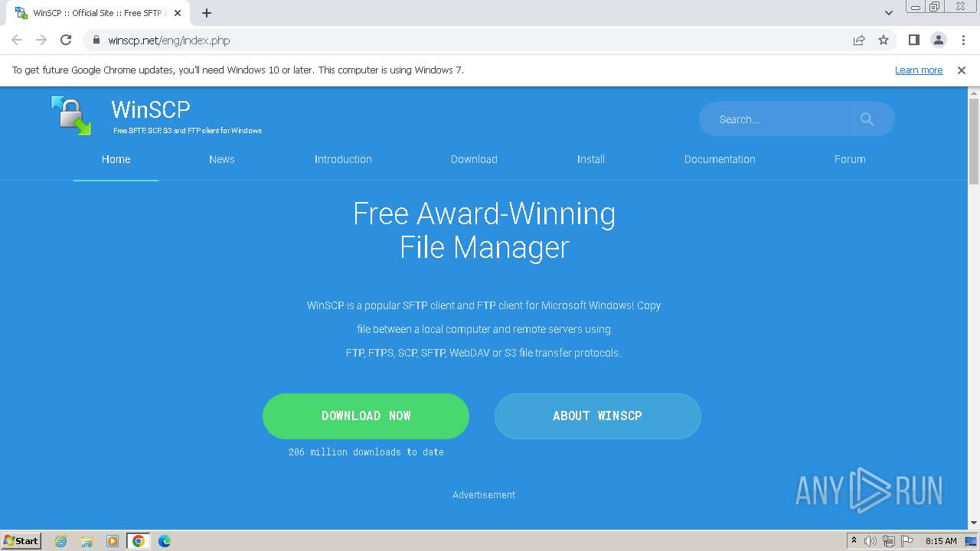Reload the page with the refresh icon
The height and width of the screenshot is (551, 980).
[x=66, y=41]
